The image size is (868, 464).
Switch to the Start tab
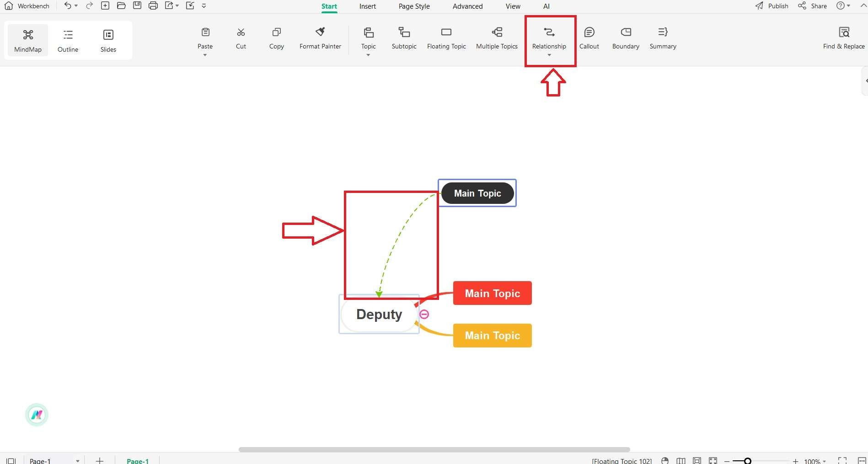coord(329,6)
